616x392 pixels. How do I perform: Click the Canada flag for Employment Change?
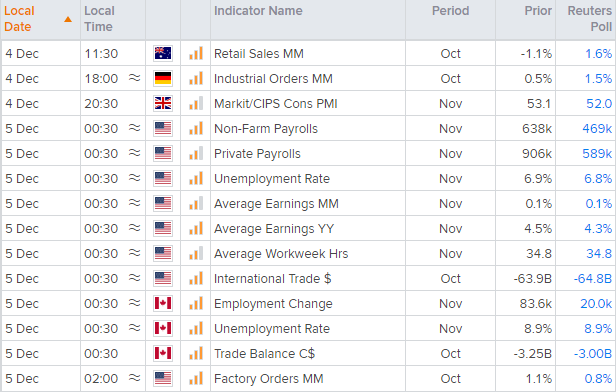tap(163, 304)
